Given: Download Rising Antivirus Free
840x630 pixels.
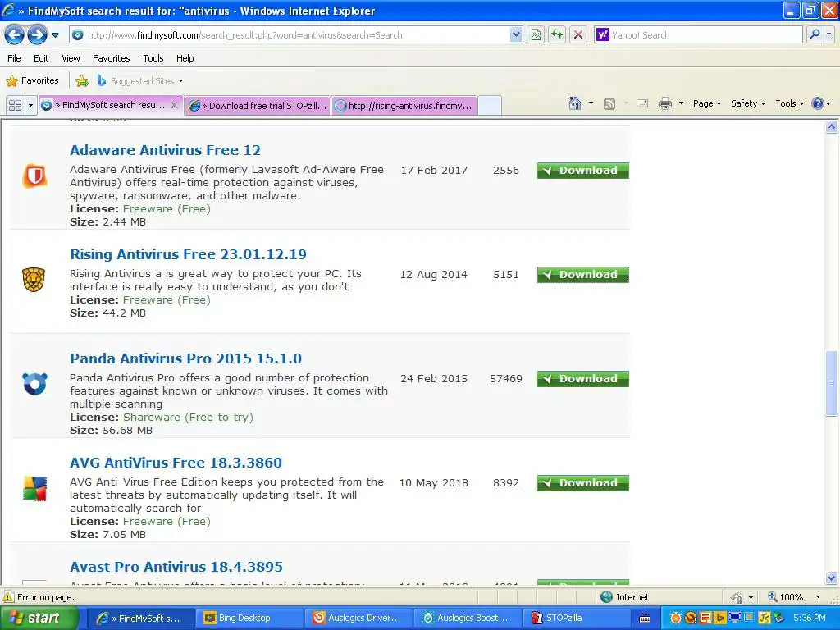Looking at the screenshot, I should (x=583, y=275).
